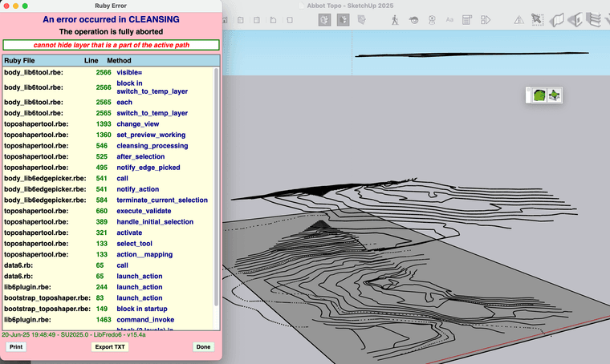Click the 'Ruby File' column header
610x364 pixels.
[x=19, y=60]
